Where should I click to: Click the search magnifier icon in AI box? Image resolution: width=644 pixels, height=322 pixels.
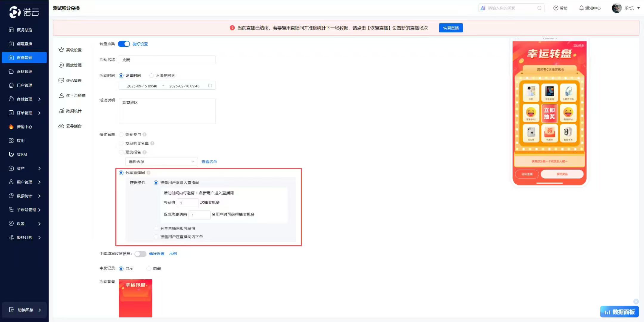point(539,8)
